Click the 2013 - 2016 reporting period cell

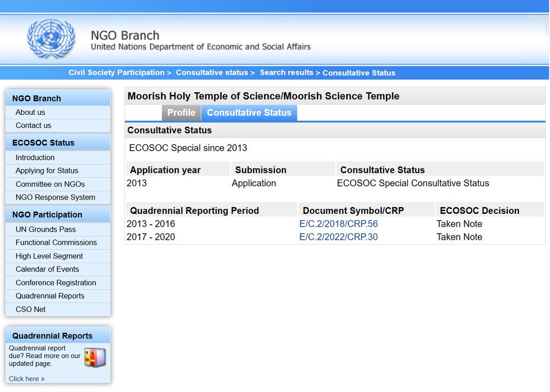click(151, 224)
